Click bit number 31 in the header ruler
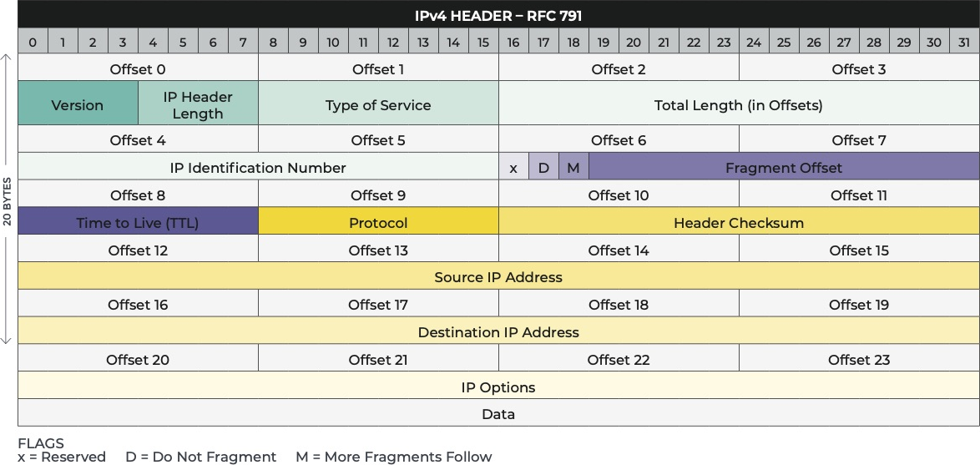This screenshot has height=465, width=980. click(964, 43)
